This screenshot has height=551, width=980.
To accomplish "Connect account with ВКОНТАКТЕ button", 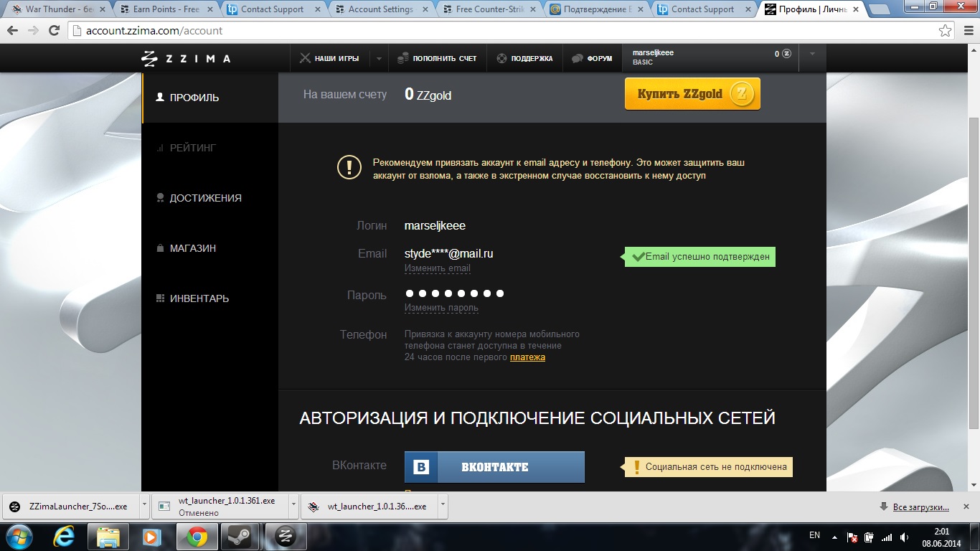I will coord(494,467).
